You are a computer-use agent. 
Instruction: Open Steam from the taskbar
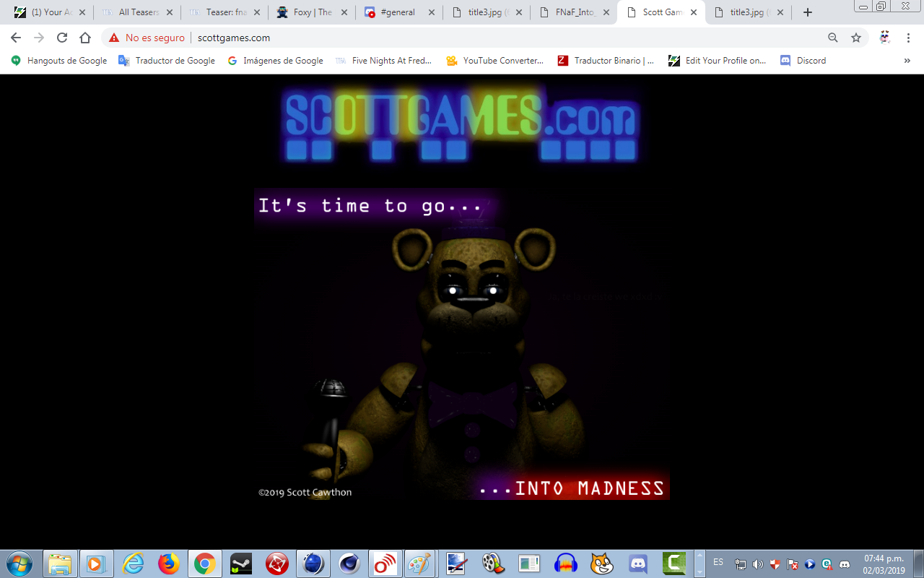tap(241, 564)
